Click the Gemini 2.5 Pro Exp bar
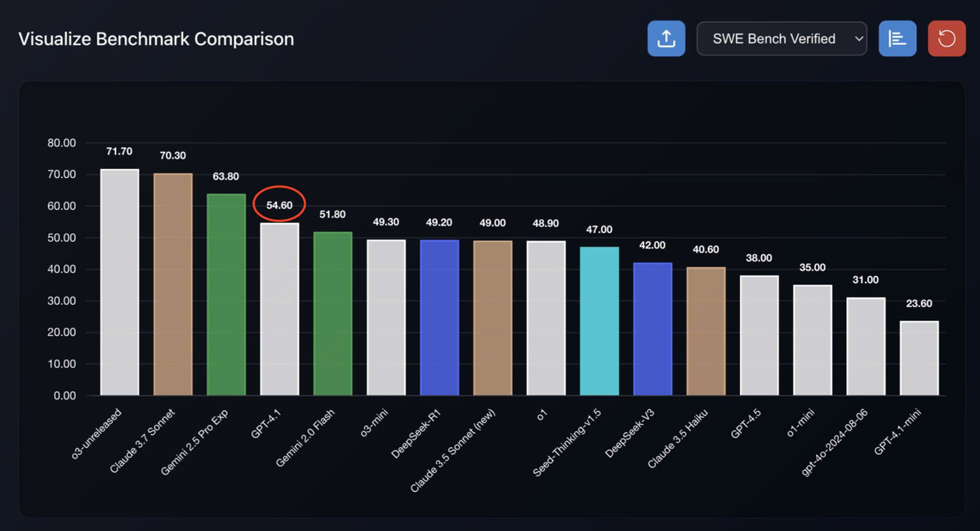Screen dimensions: 980x531 point(226,295)
